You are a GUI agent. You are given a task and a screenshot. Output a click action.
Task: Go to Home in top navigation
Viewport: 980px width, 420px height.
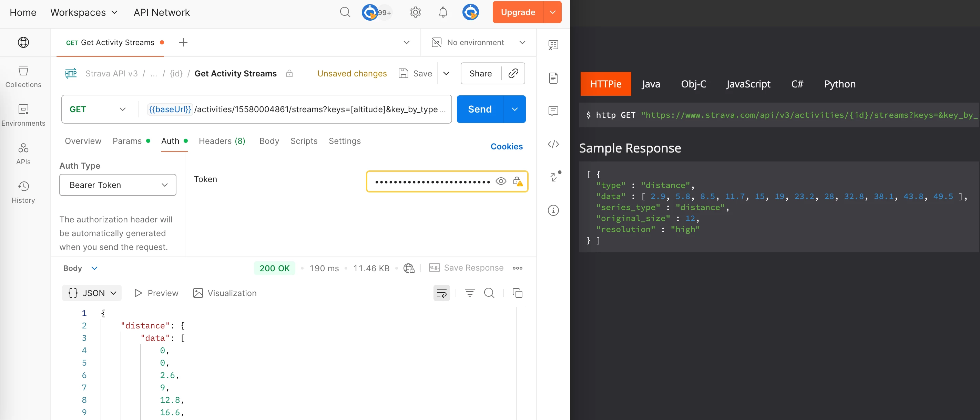[23, 12]
